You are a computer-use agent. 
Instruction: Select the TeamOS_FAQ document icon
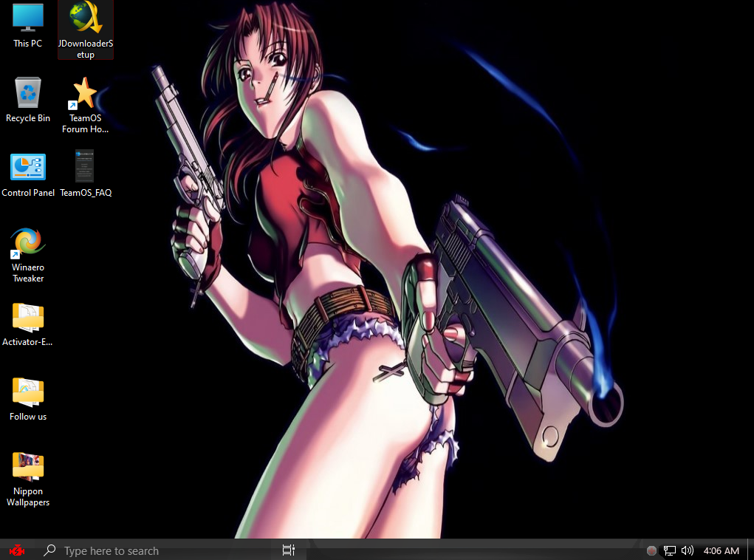[85, 166]
